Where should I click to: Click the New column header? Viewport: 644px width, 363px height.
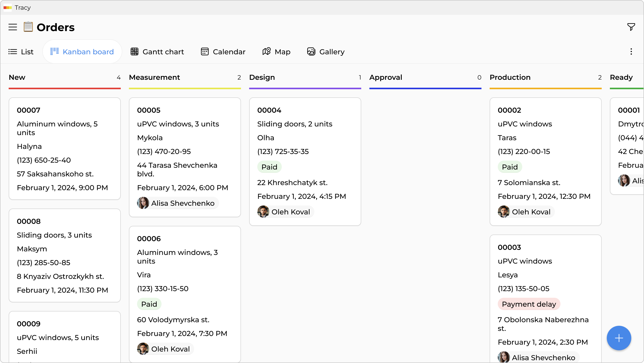(x=17, y=77)
